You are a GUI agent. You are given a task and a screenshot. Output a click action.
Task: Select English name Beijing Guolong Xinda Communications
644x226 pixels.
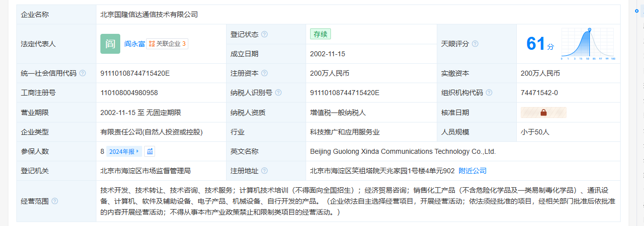click(x=403, y=151)
